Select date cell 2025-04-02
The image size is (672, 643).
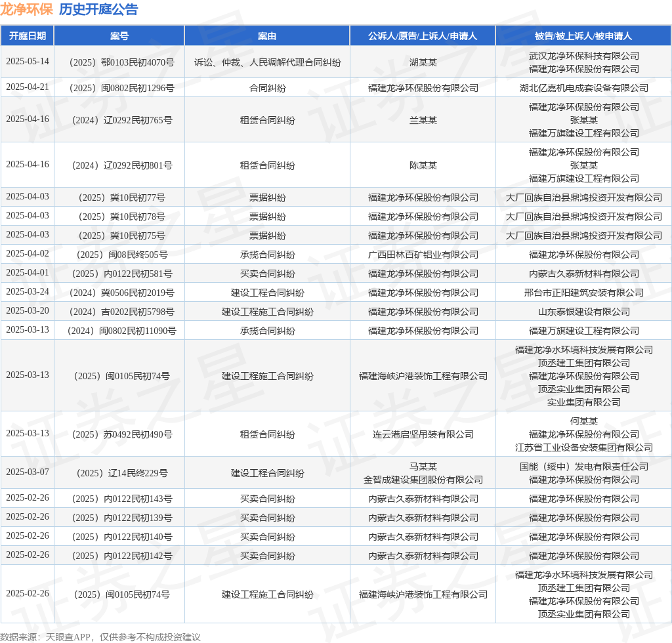[x=28, y=254]
